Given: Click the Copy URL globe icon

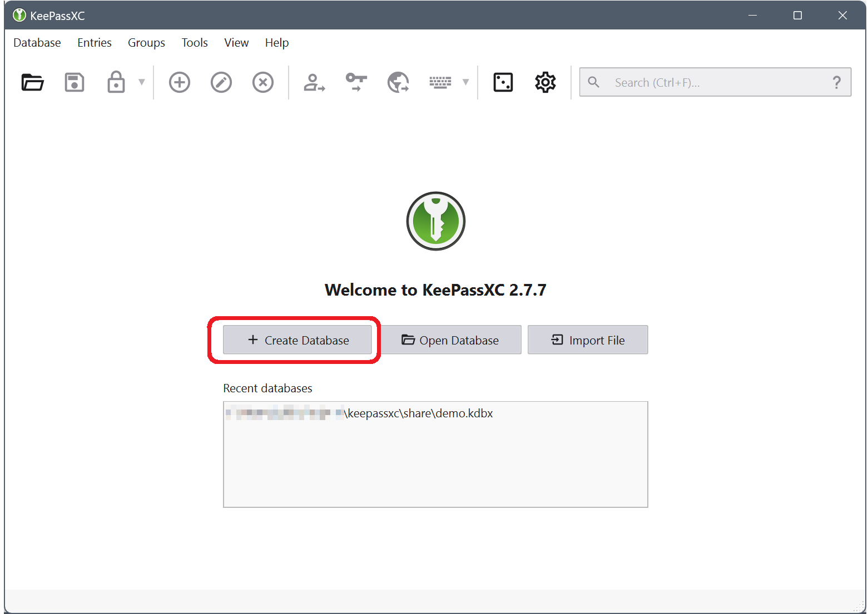Looking at the screenshot, I should pos(398,82).
